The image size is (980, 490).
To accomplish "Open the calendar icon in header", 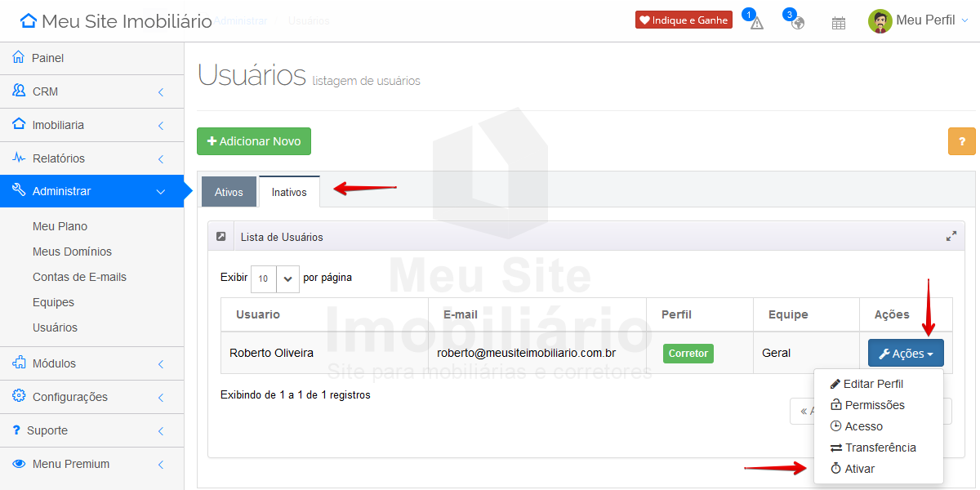I will 838,23.
